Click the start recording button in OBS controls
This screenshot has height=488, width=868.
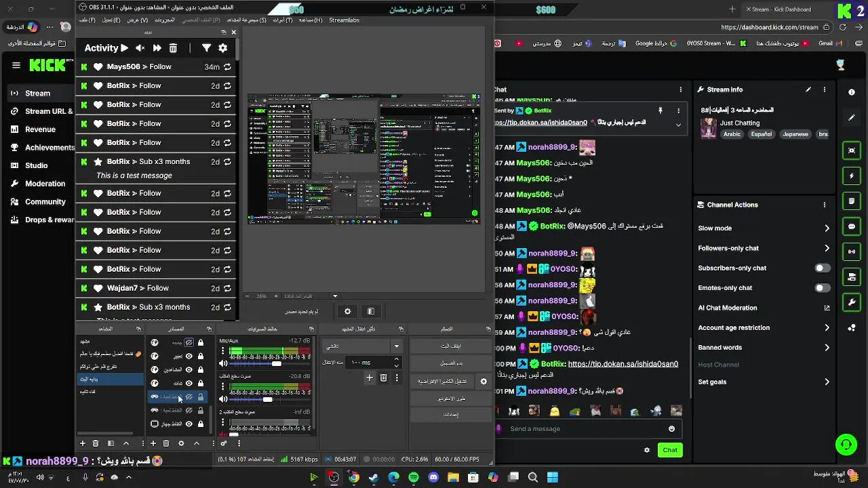pyautogui.click(x=451, y=363)
